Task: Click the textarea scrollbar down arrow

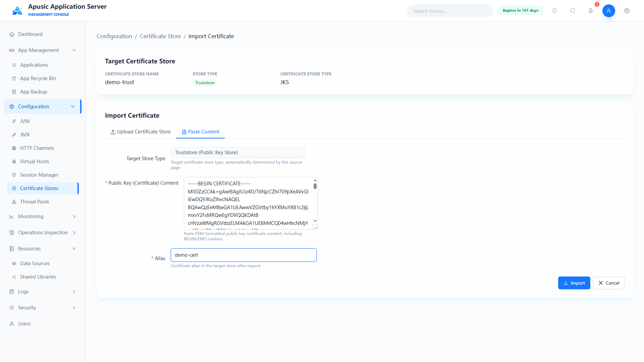Action: [315, 221]
